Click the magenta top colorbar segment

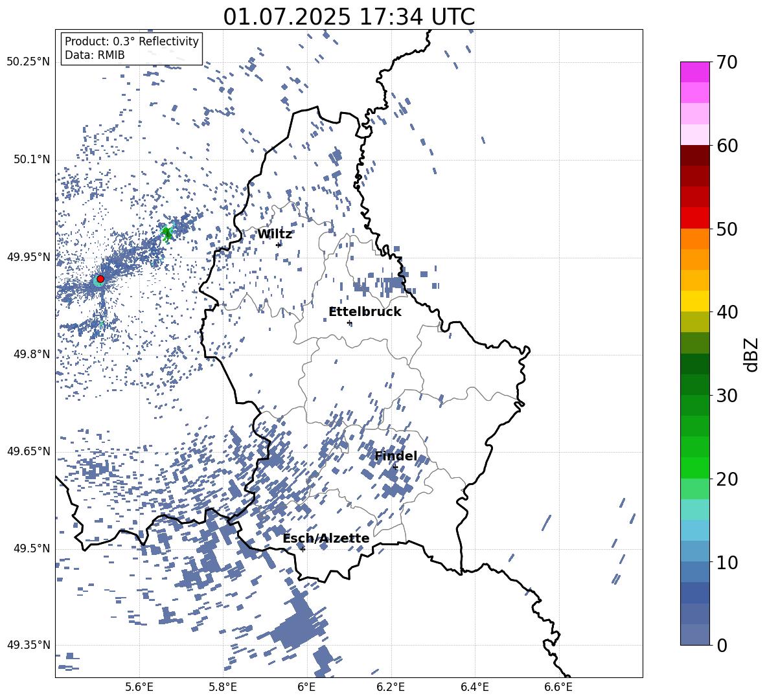point(694,73)
